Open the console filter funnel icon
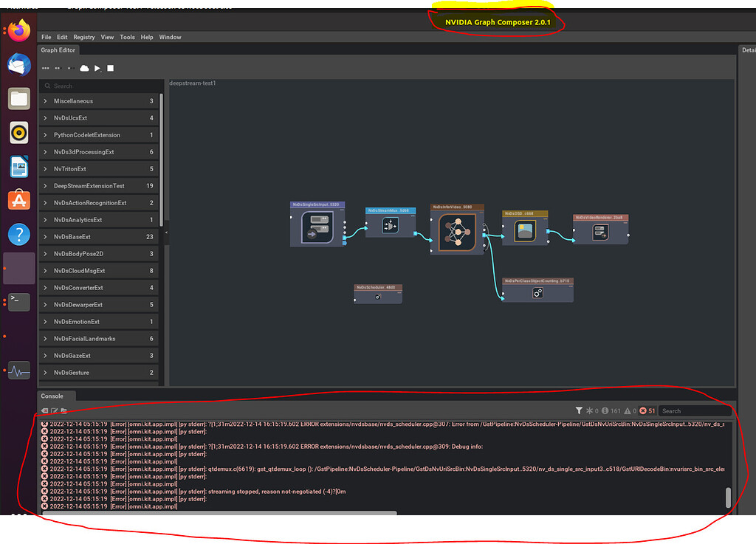Image resolution: width=756 pixels, height=544 pixels. 579,409
